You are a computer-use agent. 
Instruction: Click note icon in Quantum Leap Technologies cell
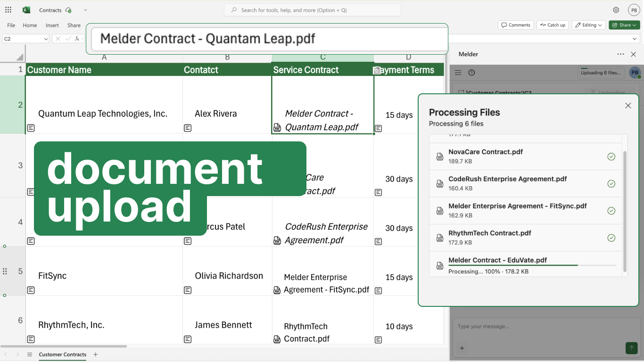[x=31, y=128]
